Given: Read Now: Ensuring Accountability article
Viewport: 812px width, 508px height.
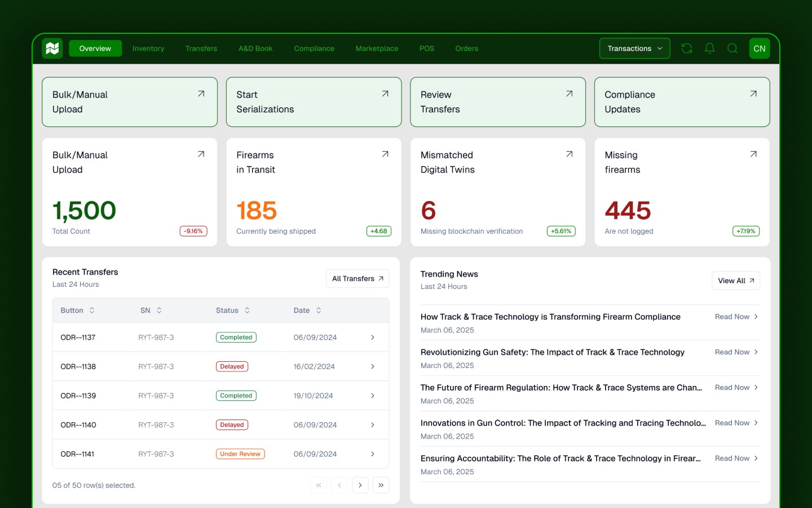Looking at the screenshot, I should pyautogui.click(x=736, y=458).
